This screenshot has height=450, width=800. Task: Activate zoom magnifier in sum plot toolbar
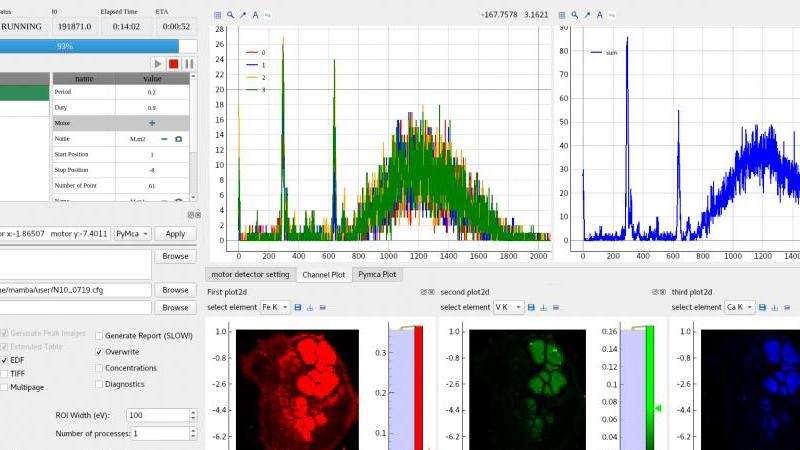pos(574,15)
